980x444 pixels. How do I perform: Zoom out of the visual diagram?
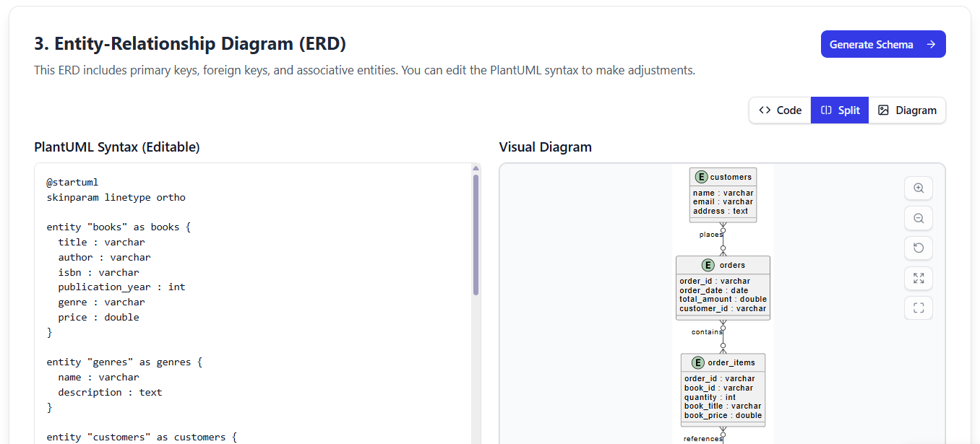[x=918, y=218]
